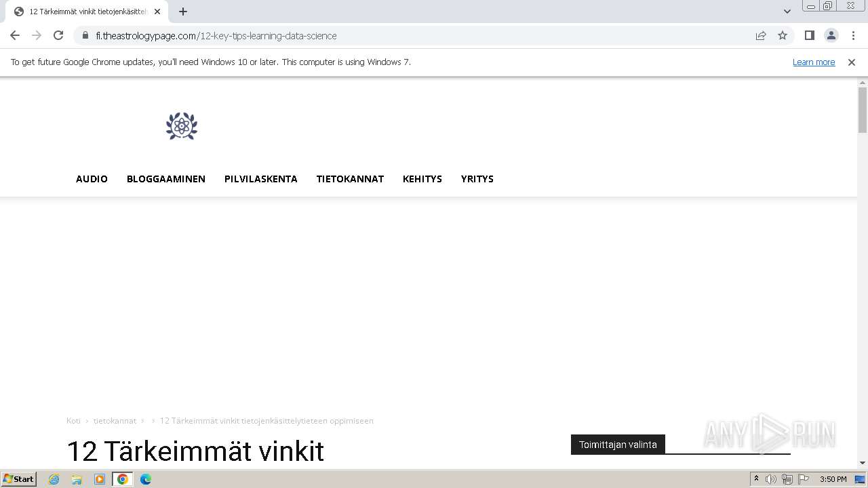
Task: Open the KEHITYS category
Action: coord(422,179)
